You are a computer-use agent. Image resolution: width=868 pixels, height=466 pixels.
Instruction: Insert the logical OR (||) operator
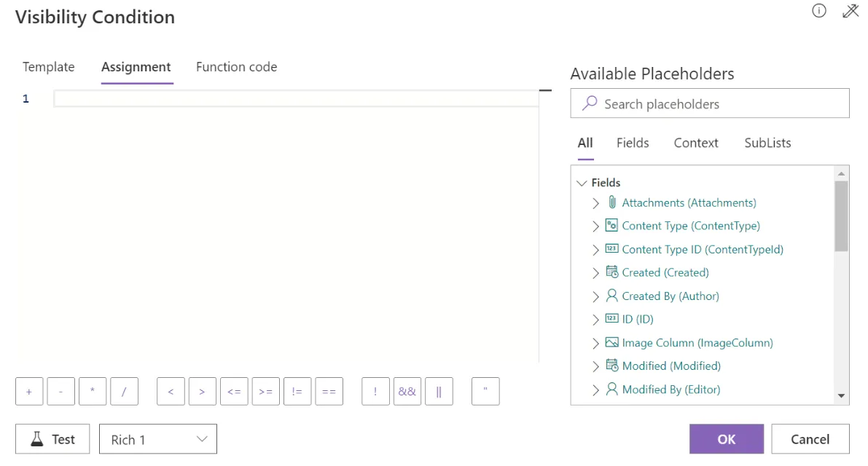coord(439,391)
